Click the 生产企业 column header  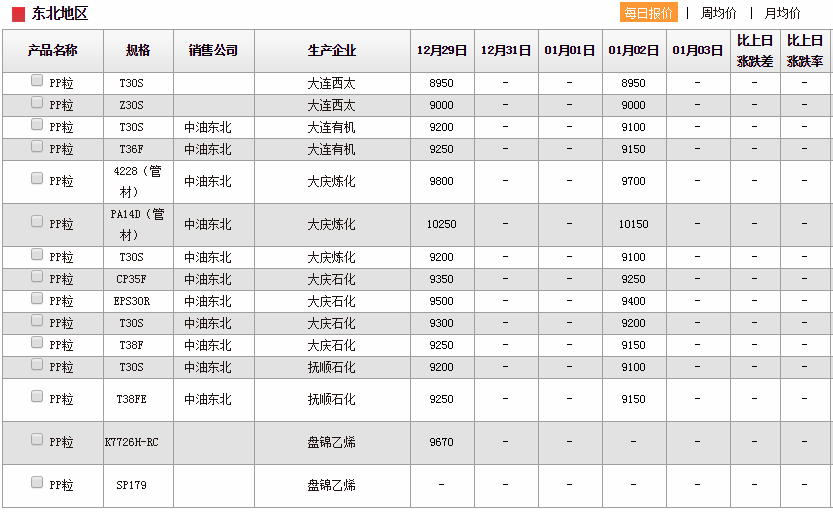click(332, 51)
